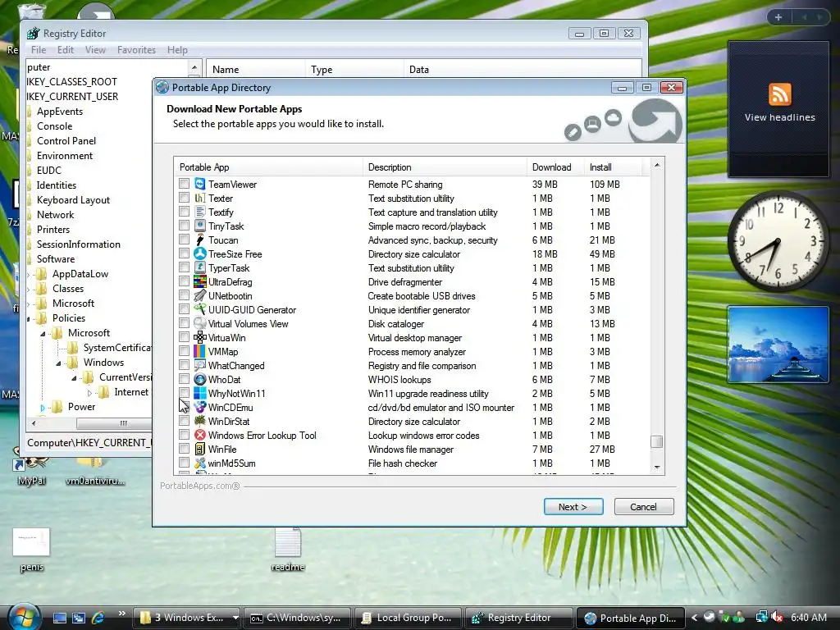This screenshot has height=630, width=840.
Task: Sort by the Portable App column header
Action: coord(268,167)
